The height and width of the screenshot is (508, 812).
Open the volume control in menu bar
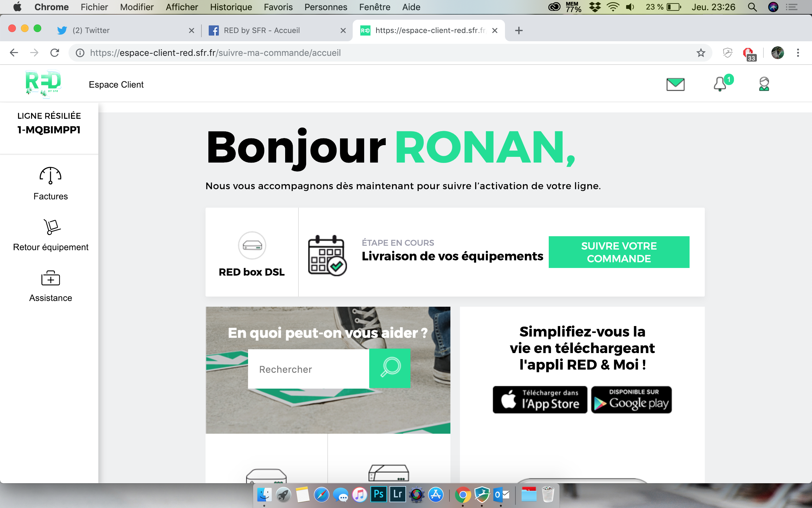[x=631, y=7]
